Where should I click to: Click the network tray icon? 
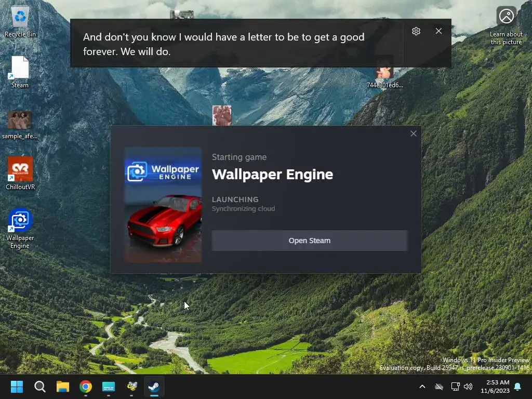pyautogui.click(x=455, y=387)
